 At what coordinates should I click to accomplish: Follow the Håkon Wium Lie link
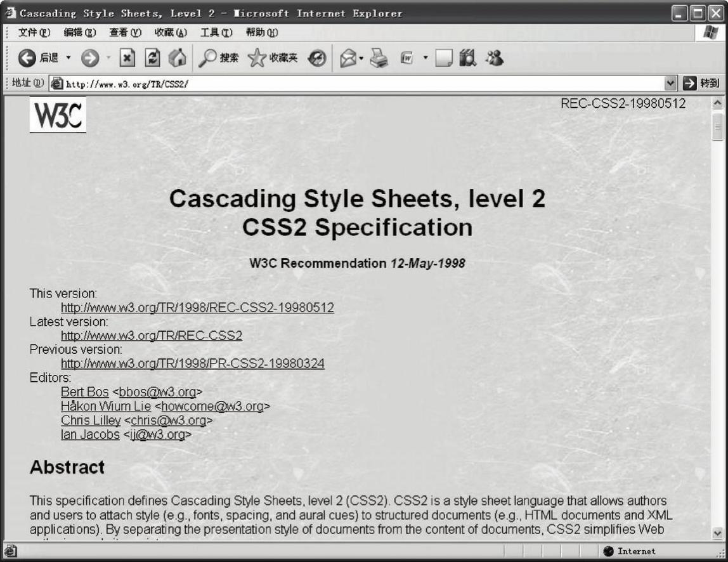click(x=106, y=406)
